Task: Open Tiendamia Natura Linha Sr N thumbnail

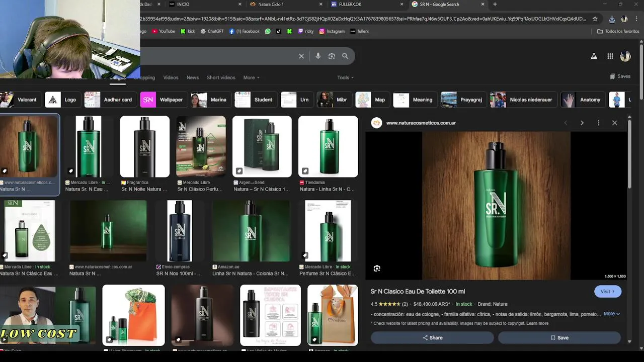Action: pyautogui.click(x=328, y=147)
